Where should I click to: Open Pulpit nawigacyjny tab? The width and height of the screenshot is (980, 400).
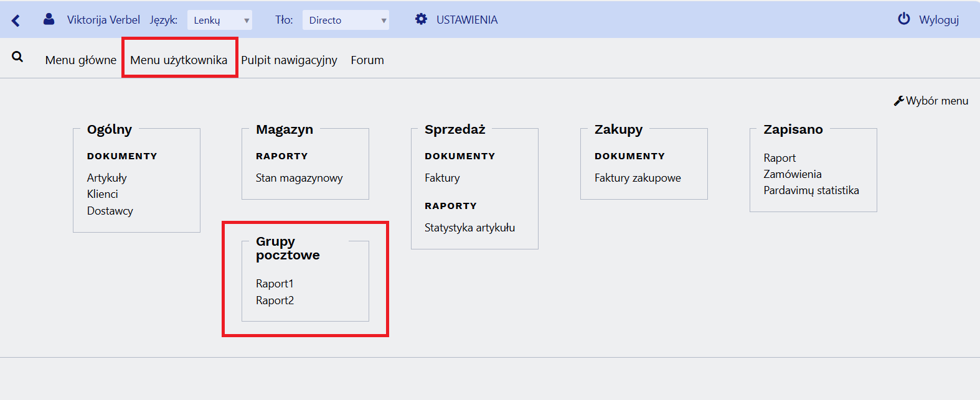[289, 60]
